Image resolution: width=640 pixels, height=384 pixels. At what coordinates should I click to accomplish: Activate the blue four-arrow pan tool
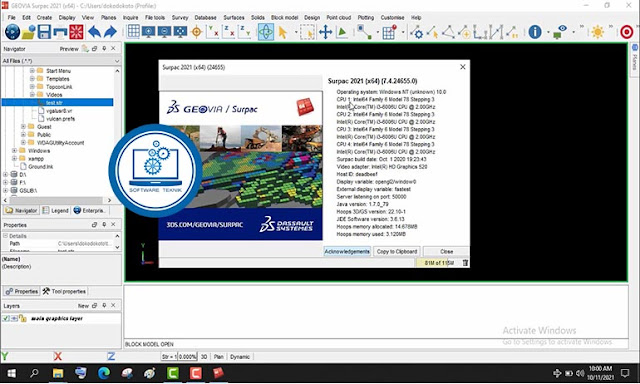click(x=325, y=32)
